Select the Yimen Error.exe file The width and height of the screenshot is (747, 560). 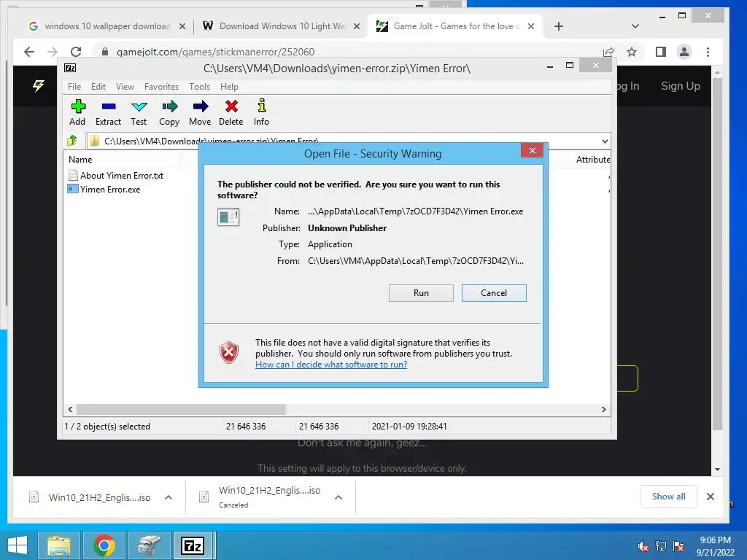coord(104,189)
